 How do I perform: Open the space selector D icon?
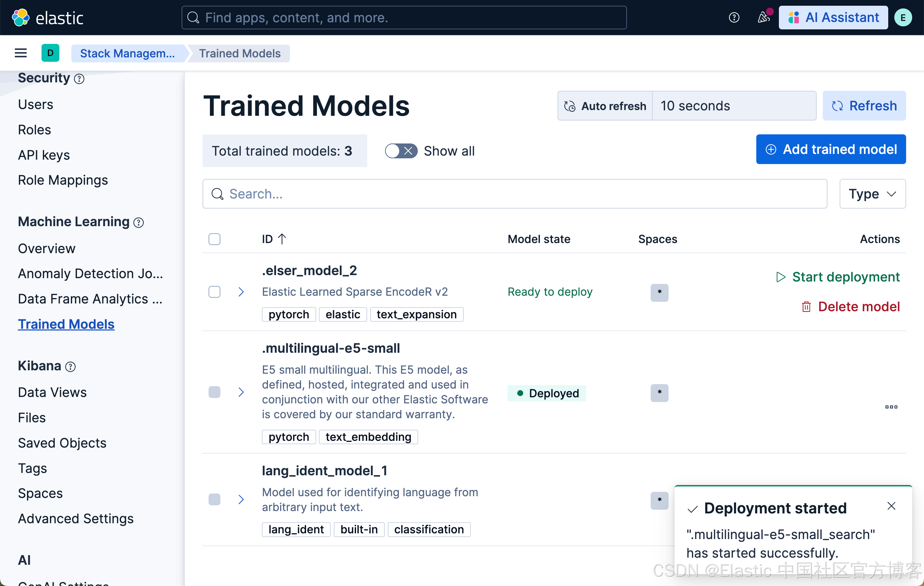[50, 53]
